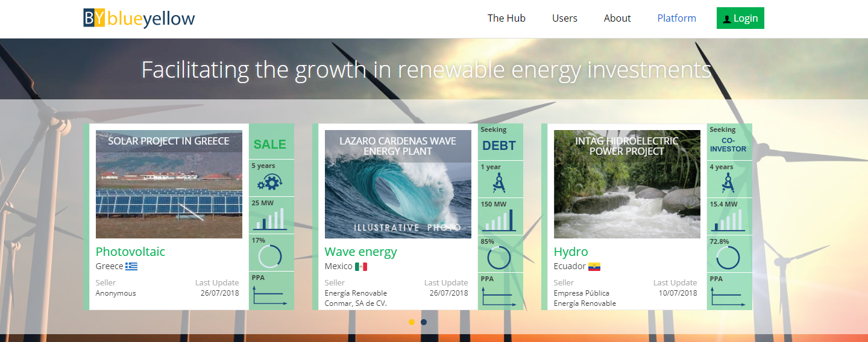Click the PPA graph icon on Ecuador card
The image size is (868, 342).
pyautogui.click(x=728, y=296)
